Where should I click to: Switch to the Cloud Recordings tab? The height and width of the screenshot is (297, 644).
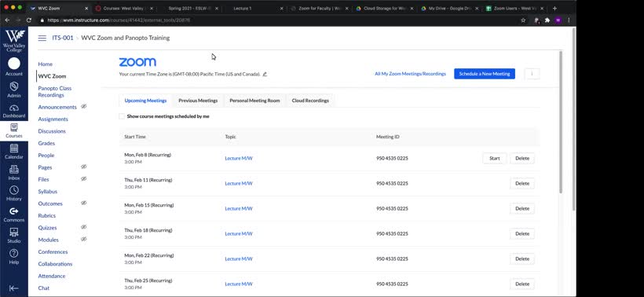coord(310,101)
